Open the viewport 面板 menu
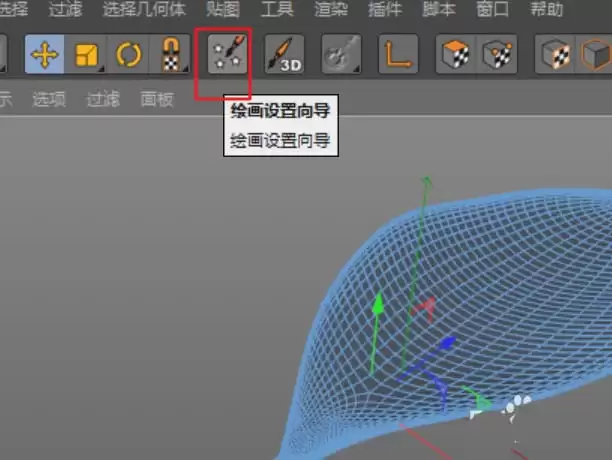Image resolution: width=612 pixels, height=460 pixels. tap(157, 98)
